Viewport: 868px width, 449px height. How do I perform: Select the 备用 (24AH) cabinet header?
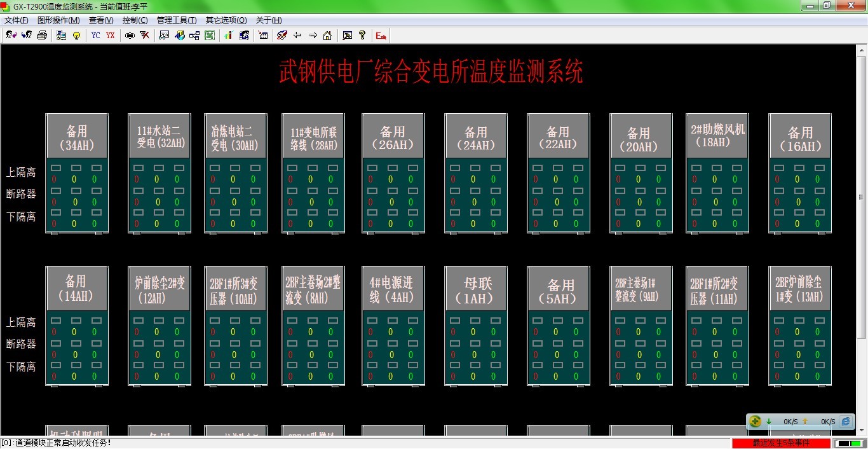coord(476,136)
